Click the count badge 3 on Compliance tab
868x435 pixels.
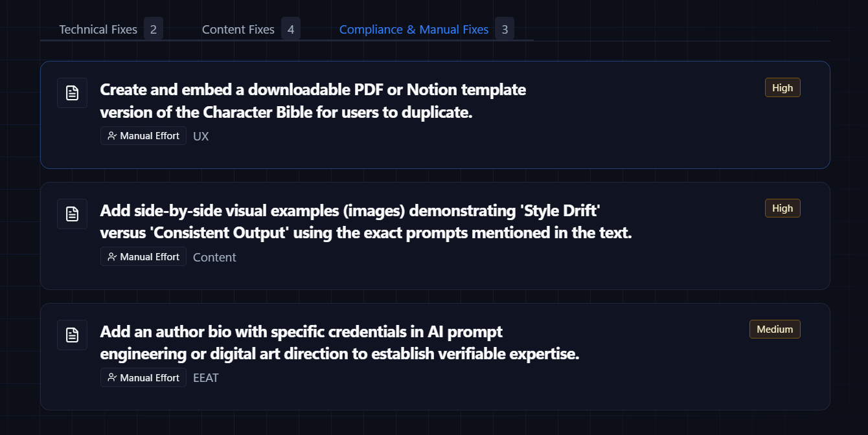(x=505, y=29)
